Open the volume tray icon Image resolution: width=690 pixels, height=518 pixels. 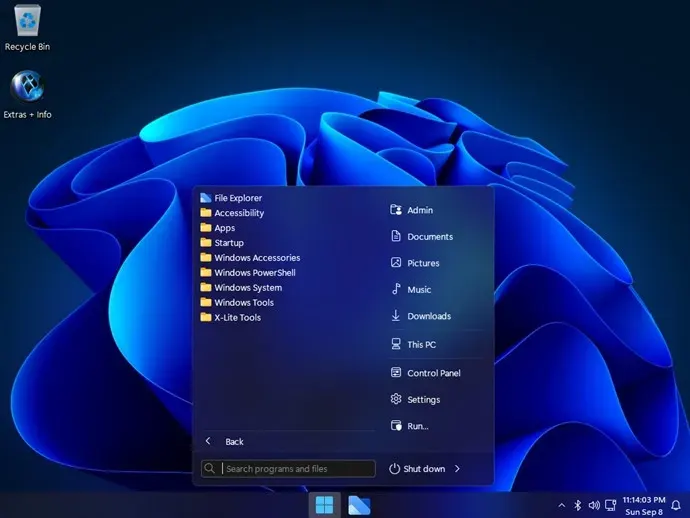(x=594, y=505)
